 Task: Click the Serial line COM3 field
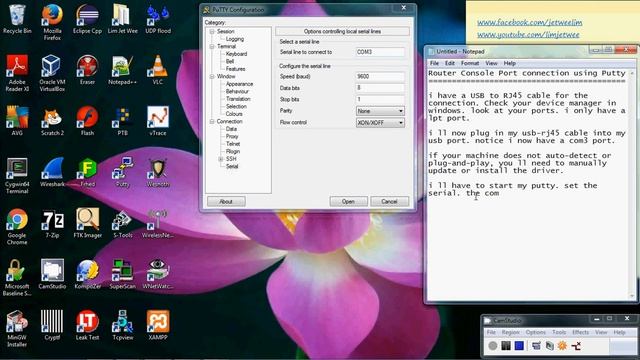pyautogui.click(x=380, y=52)
